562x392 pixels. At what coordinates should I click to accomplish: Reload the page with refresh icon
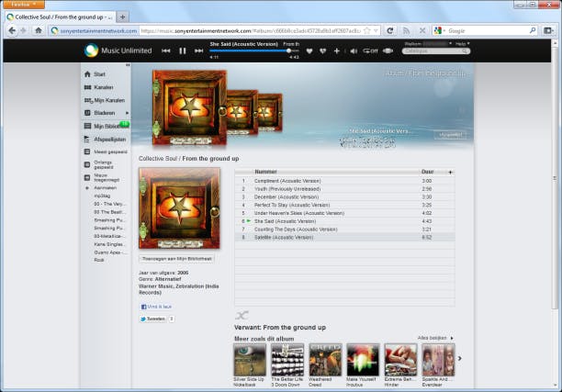[390, 31]
